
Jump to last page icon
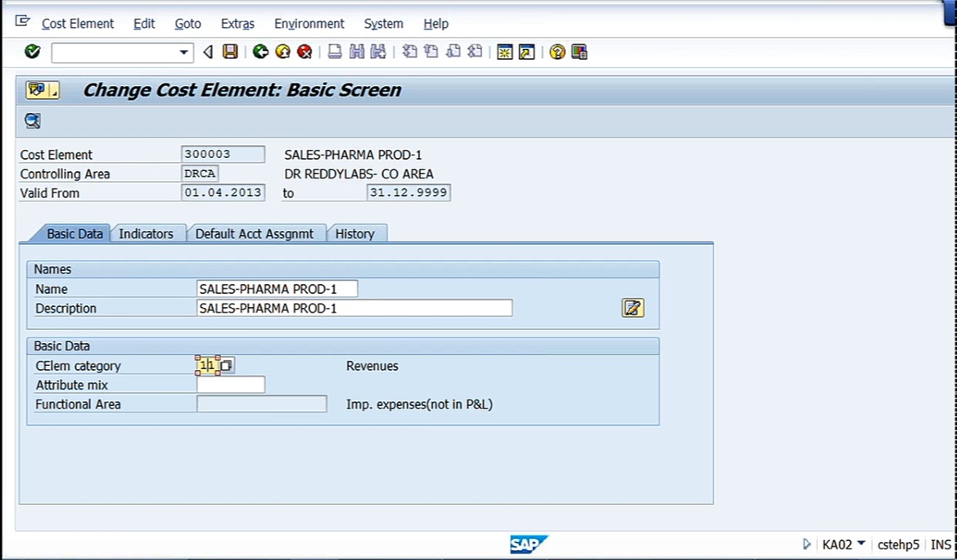pos(475,52)
